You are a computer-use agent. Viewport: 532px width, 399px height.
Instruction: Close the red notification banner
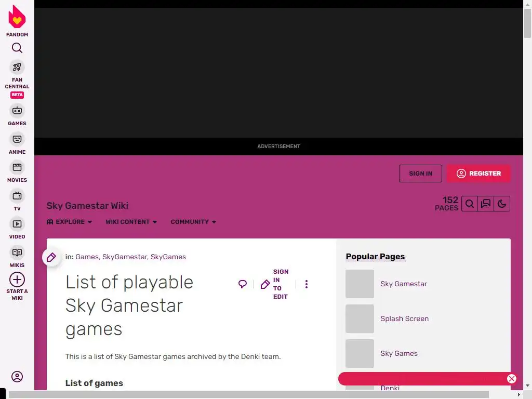coord(512,379)
